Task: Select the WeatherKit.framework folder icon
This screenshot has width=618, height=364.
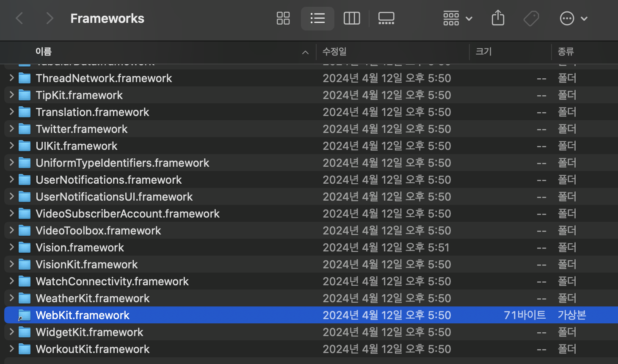Action: pos(25,298)
